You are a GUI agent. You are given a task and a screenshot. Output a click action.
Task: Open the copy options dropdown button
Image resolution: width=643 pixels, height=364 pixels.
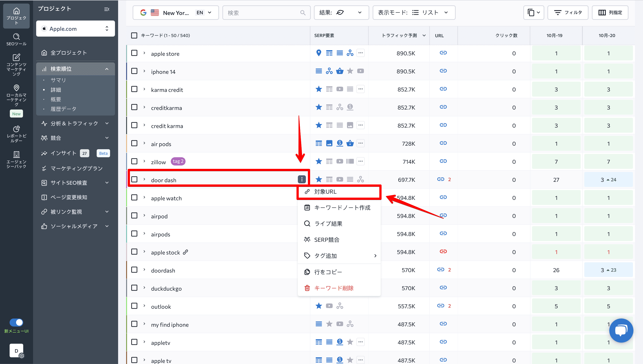533,12
